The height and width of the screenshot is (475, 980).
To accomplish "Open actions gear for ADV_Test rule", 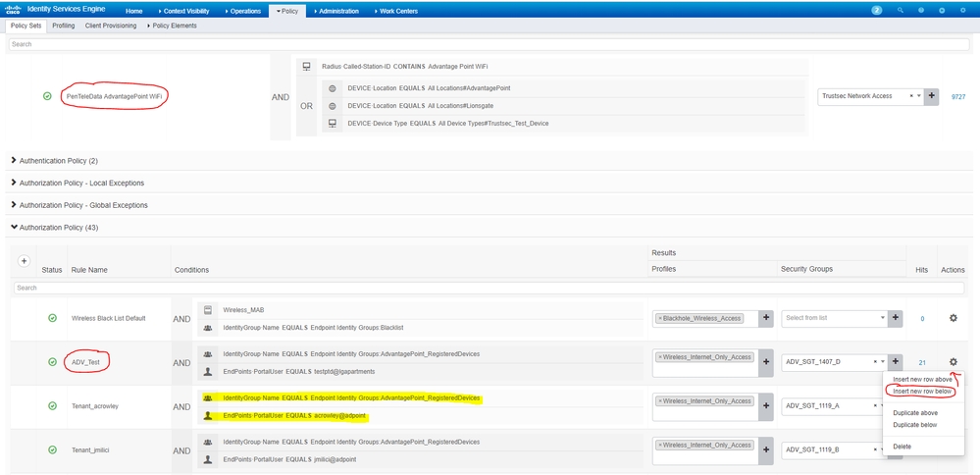I will point(954,362).
